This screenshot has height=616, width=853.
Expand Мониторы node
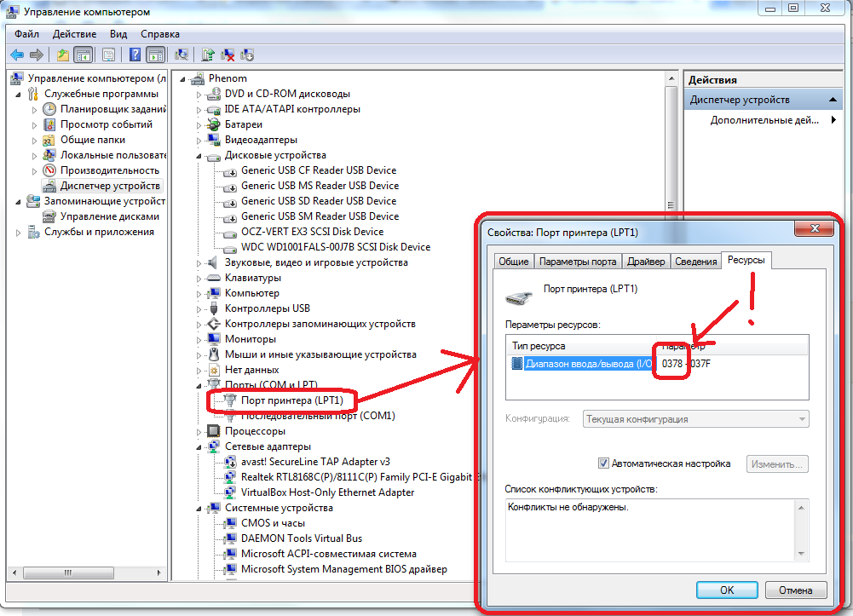(199, 340)
